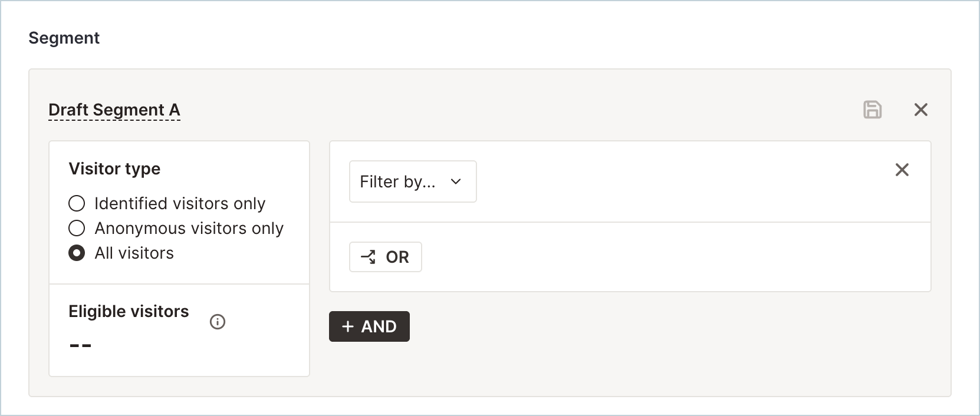Remove the filter row using its X icon
The width and height of the screenshot is (980, 416).
[x=902, y=170]
